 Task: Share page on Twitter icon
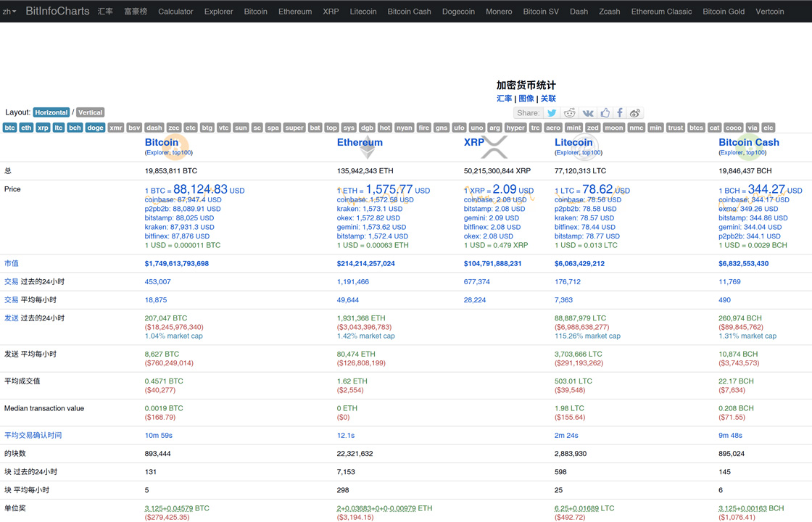pyautogui.click(x=552, y=113)
